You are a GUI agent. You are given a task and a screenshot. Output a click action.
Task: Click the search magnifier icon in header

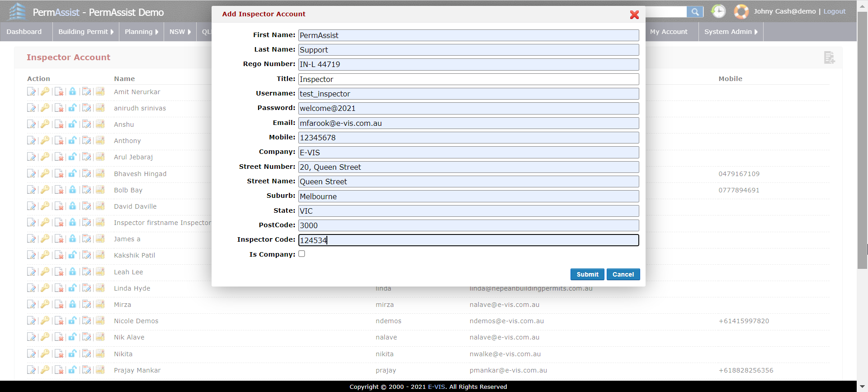click(x=695, y=12)
